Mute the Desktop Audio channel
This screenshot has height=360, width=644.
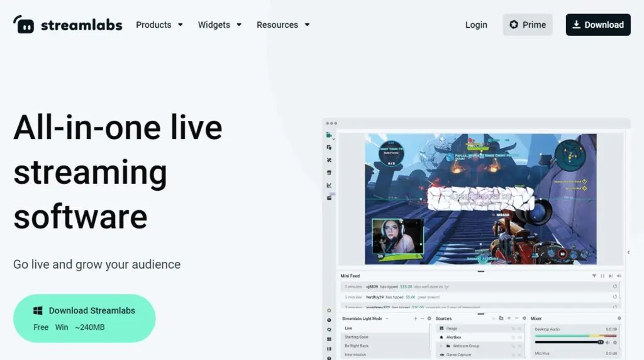608,342
